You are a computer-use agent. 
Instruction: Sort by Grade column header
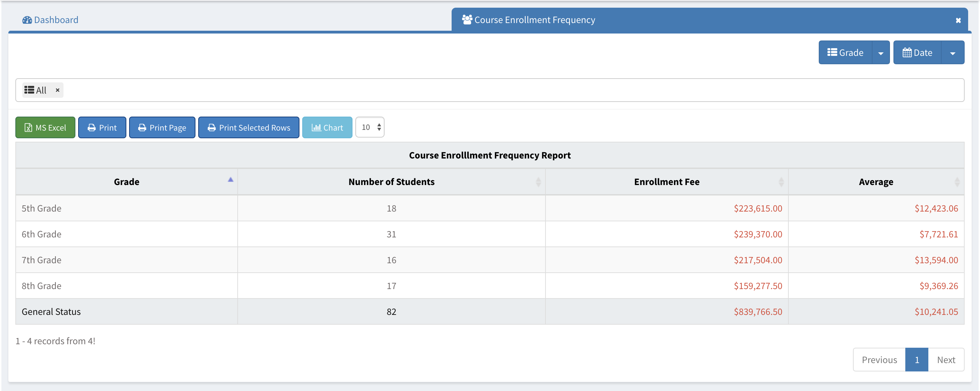[x=126, y=182]
